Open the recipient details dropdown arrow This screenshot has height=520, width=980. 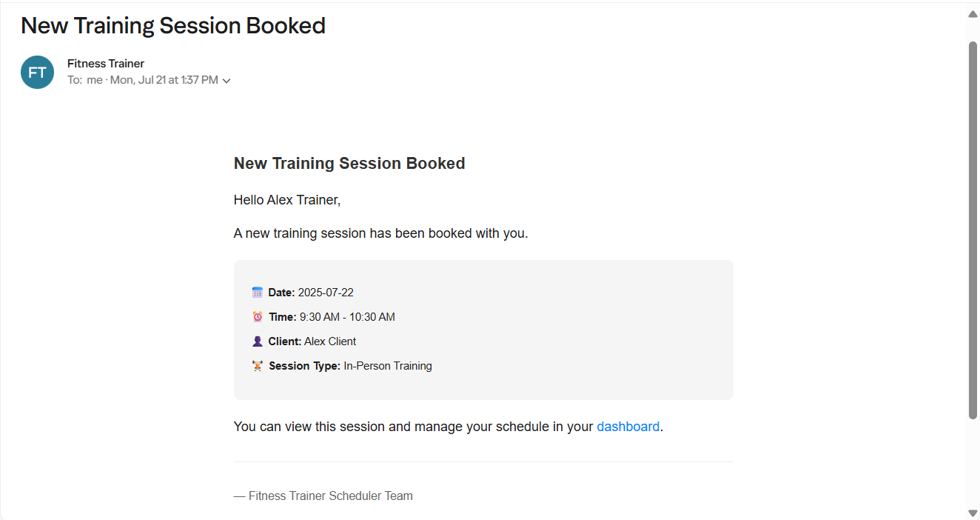coord(226,80)
